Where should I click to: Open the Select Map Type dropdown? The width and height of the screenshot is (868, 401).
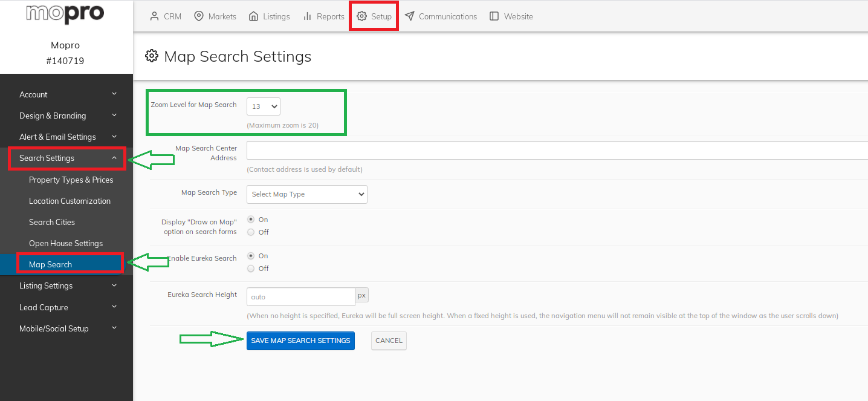click(307, 194)
